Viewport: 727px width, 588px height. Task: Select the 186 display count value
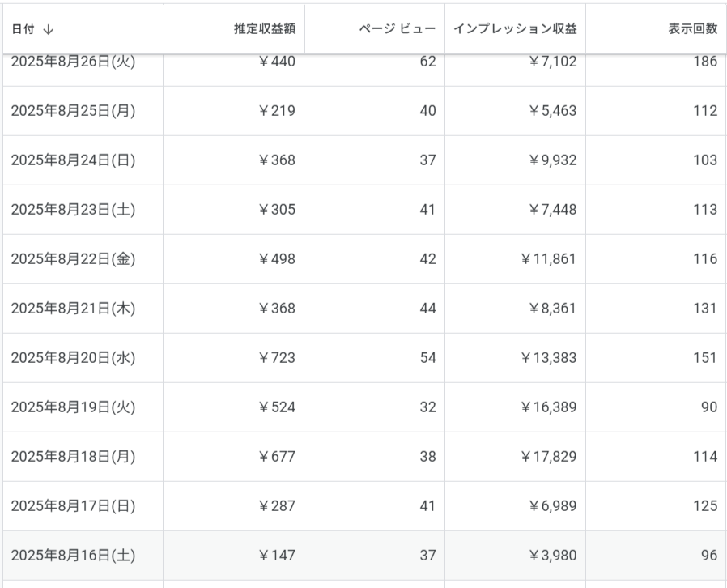coord(704,62)
